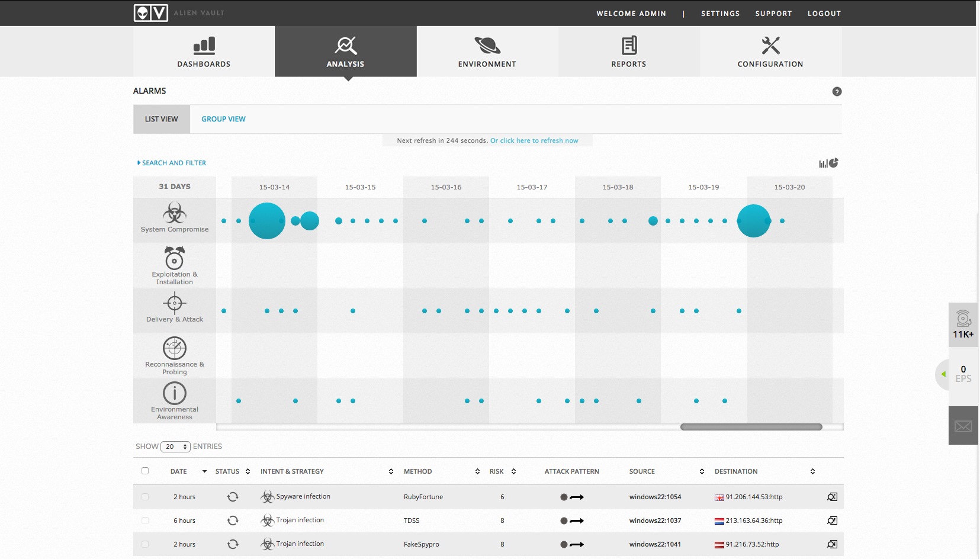Click the 11K+ alarms sidebar icon
Screen dimensions: 980x559
pyautogui.click(x=963, y=324)
